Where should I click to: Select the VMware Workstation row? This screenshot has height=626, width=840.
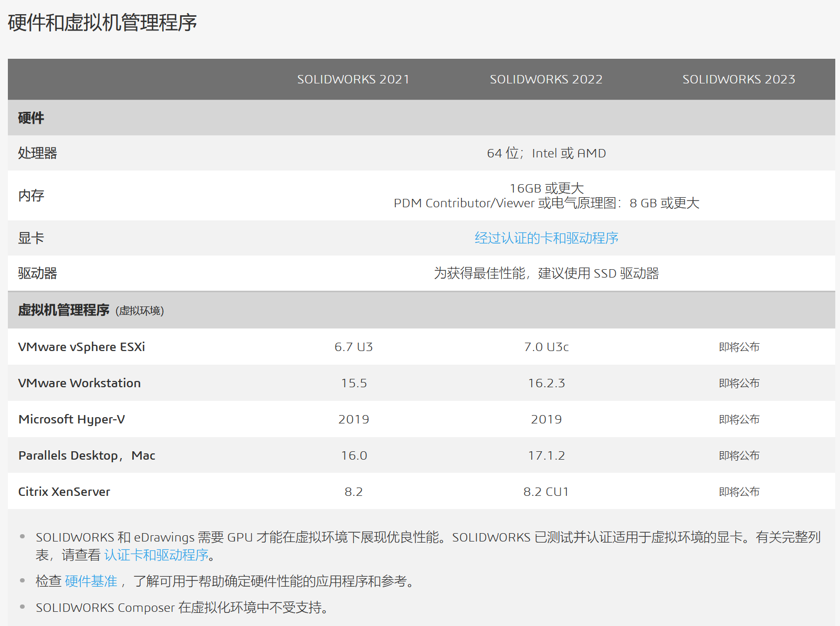click(80, 383)
